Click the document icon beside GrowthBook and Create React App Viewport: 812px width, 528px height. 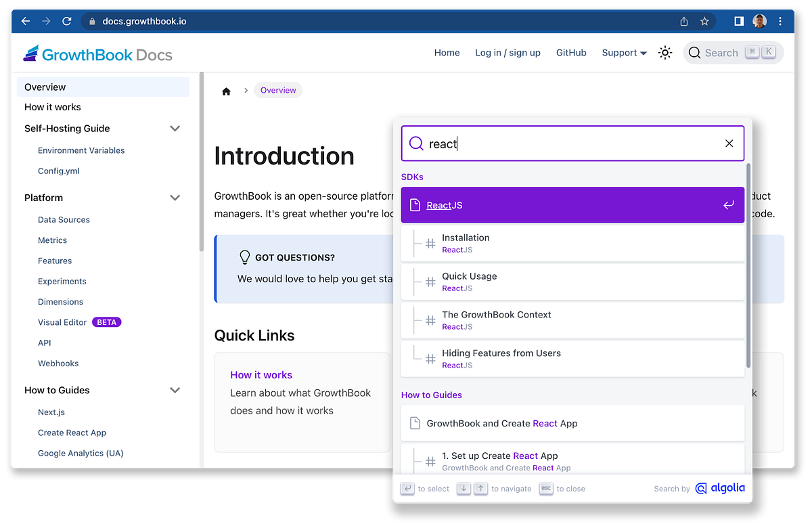point(416,423)
